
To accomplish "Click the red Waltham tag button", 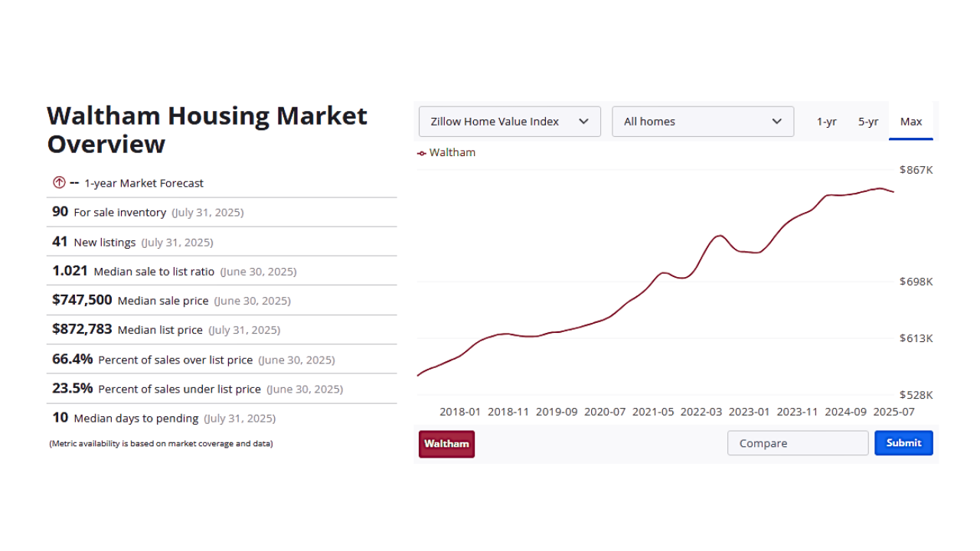I will 446,444.
